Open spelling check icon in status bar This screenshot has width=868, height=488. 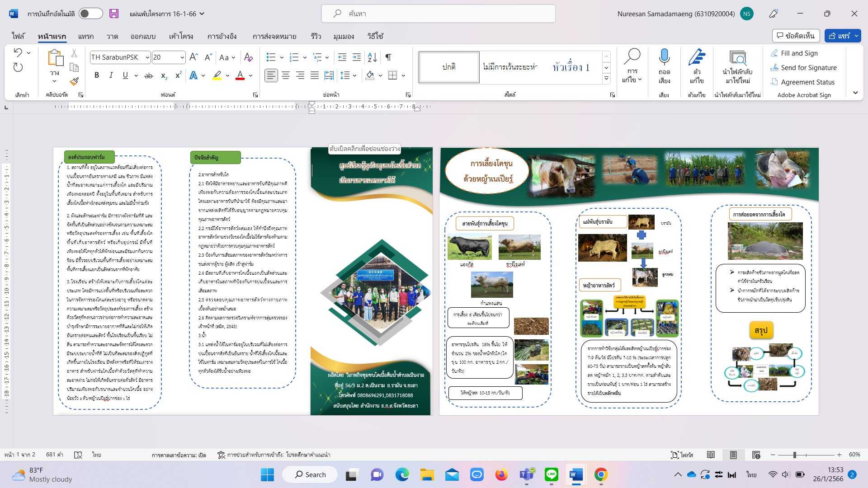[78, 455]
